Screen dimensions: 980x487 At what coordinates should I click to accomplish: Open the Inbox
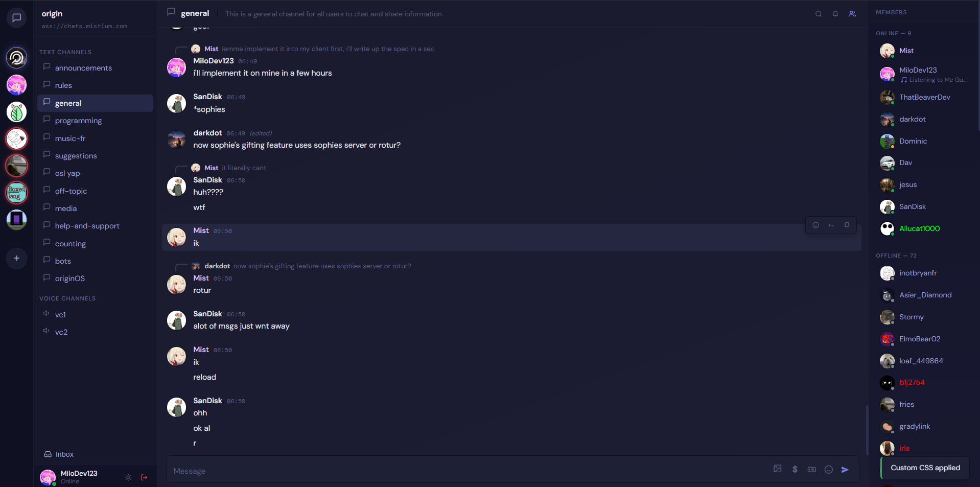pyautogui.click(x=64, y=454)
